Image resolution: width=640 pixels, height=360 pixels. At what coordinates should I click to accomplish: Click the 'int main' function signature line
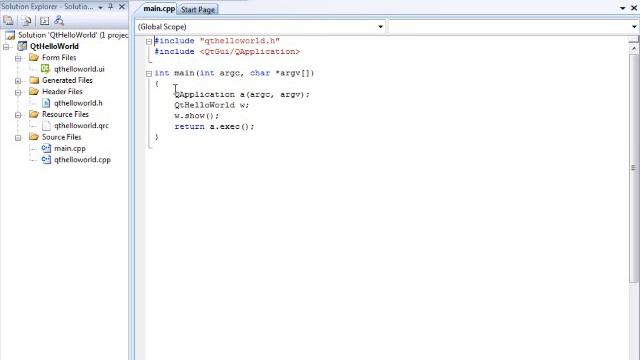point(234,73)
